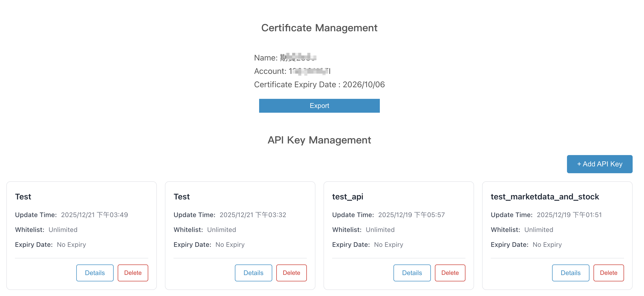
Task: Click the Whitelist value on test_api card
Action: [380, 229]
